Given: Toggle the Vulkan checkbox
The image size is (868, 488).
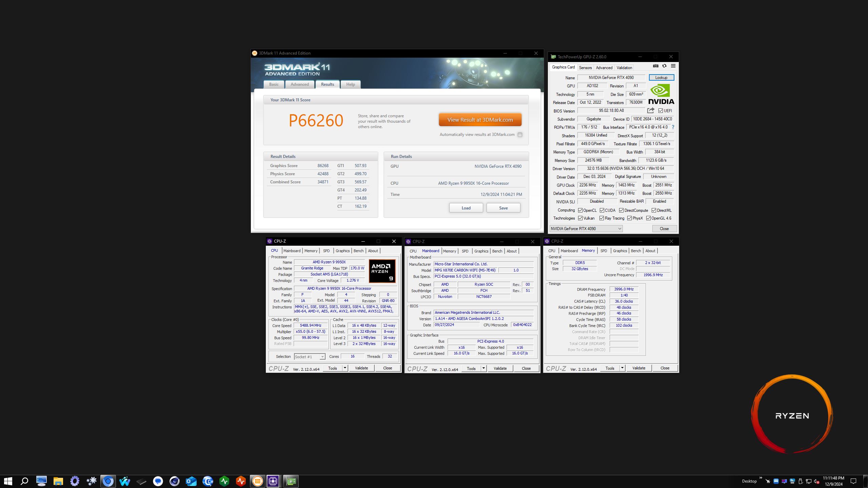Looking at the screenshot, I should pos(580,218).
